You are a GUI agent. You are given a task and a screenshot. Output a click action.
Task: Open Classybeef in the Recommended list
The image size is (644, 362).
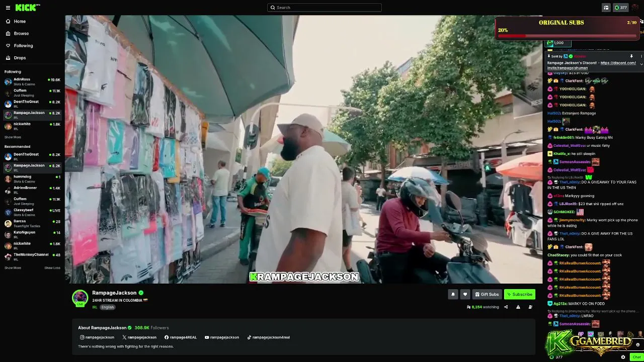(x=32, y=212)
